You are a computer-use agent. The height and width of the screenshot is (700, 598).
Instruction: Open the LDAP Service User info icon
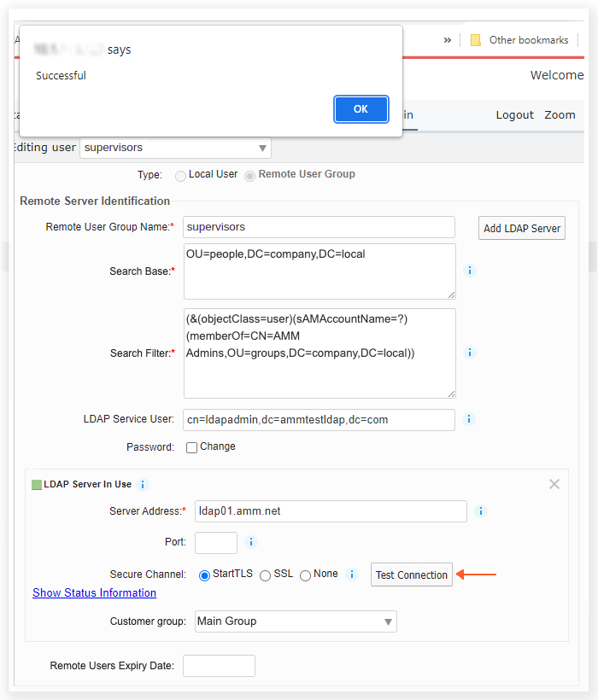pos(468,419)
